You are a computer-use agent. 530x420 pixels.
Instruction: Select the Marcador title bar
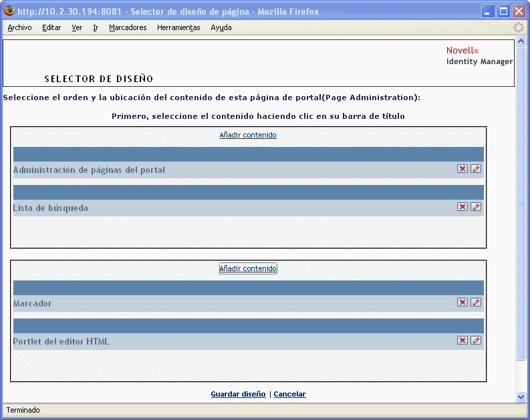tap(249, 288)
